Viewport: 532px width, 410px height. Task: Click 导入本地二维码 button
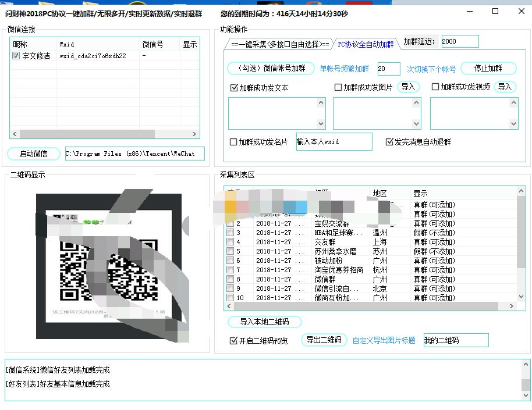tap(265, 322)
